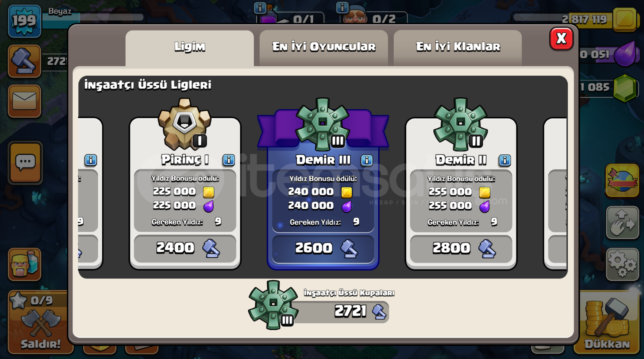This screenshot has width=644, height=359.
Task: Open the settings gears icon
Action: (x=622, y=264)
